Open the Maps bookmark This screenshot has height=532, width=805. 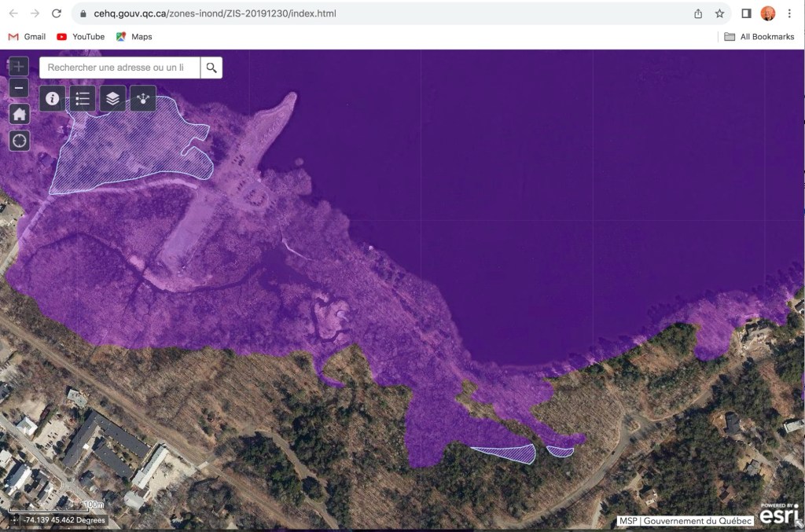(x=134, y=37)
